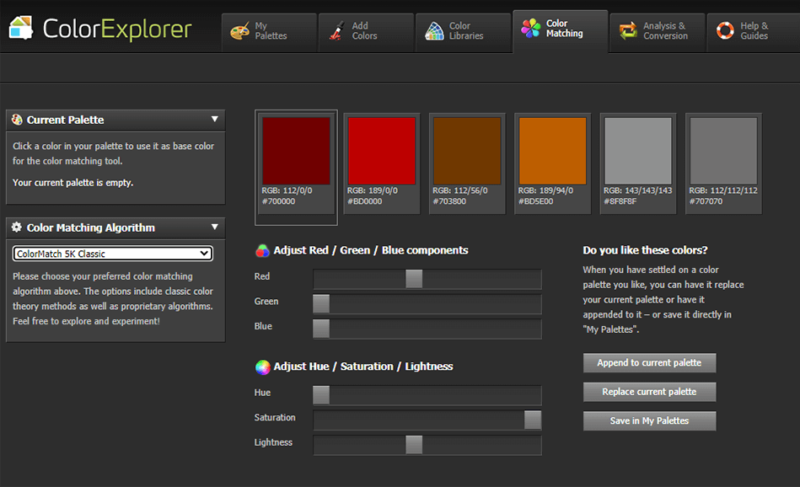Select the bright red #BD0000 swatch
800x487 pixels.
tap(382, 151)
